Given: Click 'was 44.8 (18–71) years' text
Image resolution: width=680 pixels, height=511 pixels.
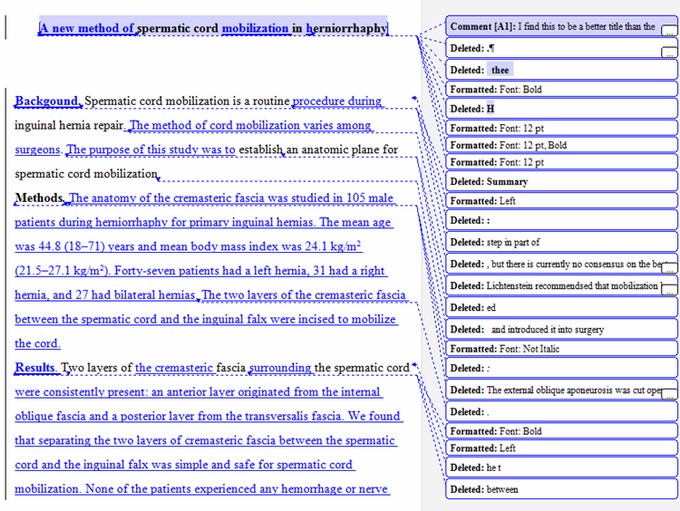Looking at the screenshot, I should coord(75,247).
